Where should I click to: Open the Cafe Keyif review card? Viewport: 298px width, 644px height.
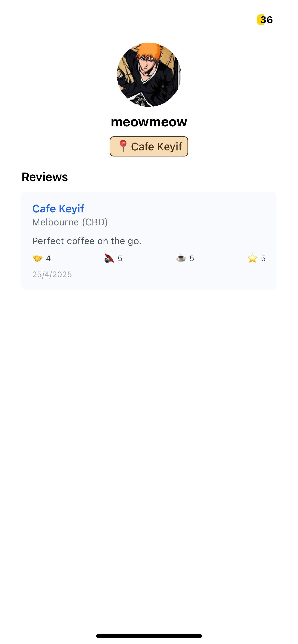pyautogui.click(x=149, y=241)
